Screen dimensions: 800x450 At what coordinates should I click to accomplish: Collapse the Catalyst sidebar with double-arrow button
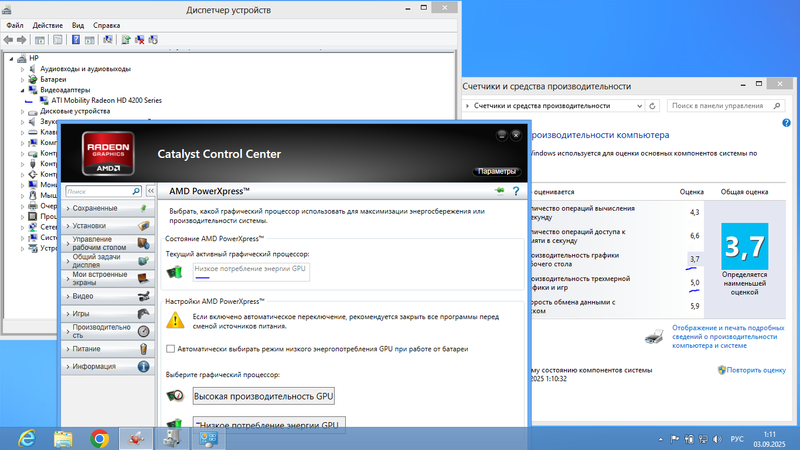tap(151, 191)
